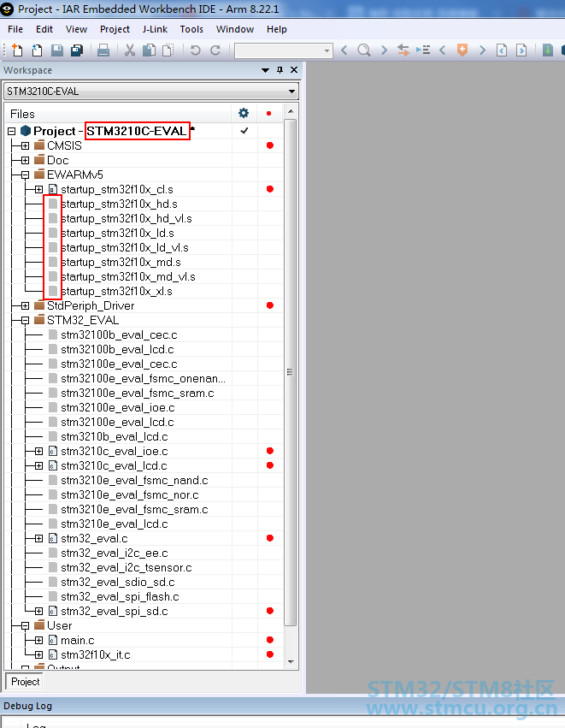565x728 pixels.
Task: Open the File menu
Action: 15,29
